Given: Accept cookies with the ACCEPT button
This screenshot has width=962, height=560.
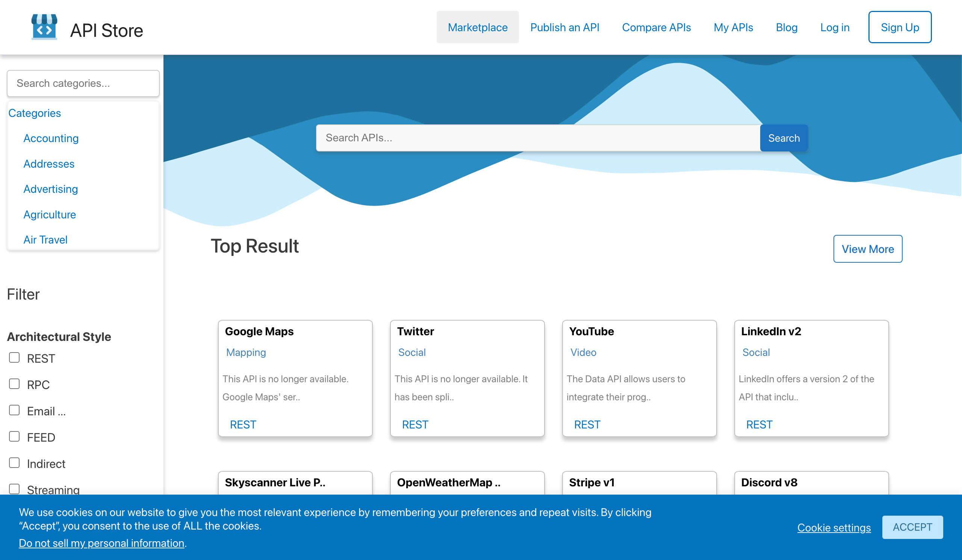Looking at the screenshot, I should 912,527.
